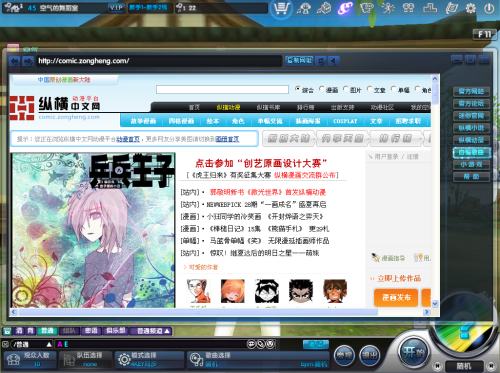Click the browser URL address field
Screen dimensions: 500x373
159,61
